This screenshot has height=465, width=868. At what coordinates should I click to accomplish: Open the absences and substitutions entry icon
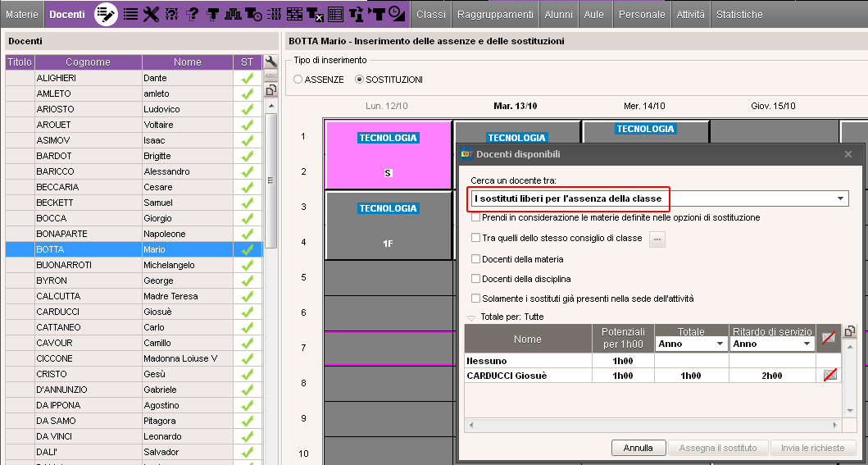(106, 15)
